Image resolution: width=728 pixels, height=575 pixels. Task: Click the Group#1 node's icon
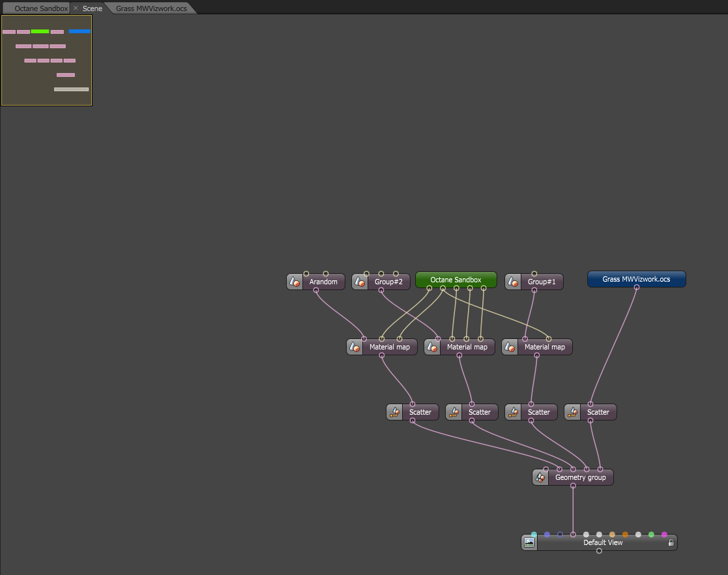(512, 282)
